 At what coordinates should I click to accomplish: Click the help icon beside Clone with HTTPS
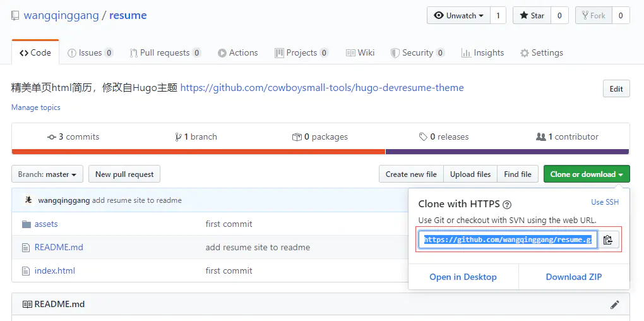(507, 205)
